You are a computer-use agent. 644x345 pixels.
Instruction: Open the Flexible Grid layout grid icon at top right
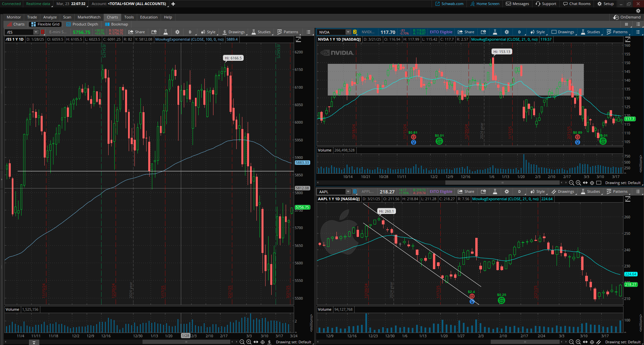point(626,24)
